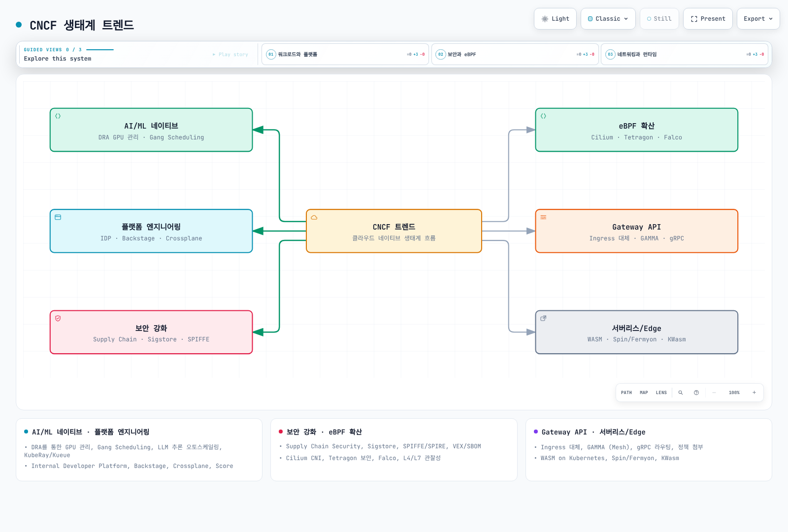Viewport: 788px width, 532px height.
Task: Click the Classic theme color swatch
Action: [x=591, y=19]
